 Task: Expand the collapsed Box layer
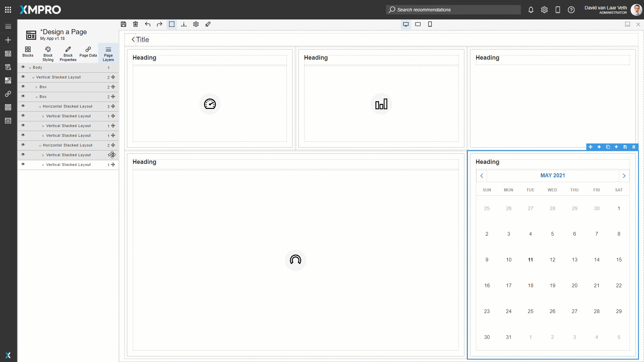[x=37, y=87]
